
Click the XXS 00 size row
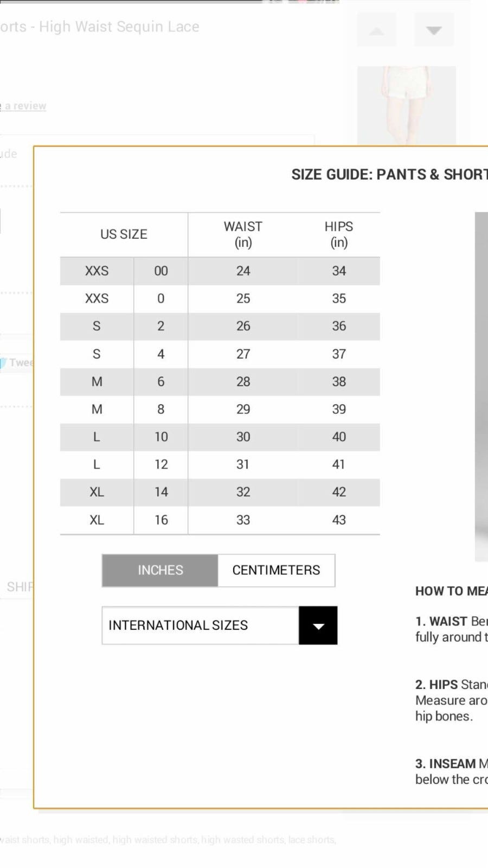coord(220,271)
